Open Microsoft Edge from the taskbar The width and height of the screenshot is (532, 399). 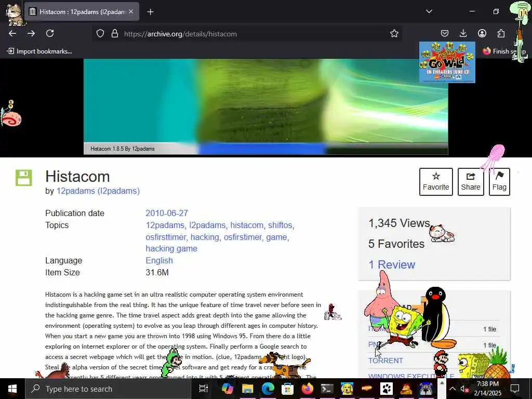268,389
